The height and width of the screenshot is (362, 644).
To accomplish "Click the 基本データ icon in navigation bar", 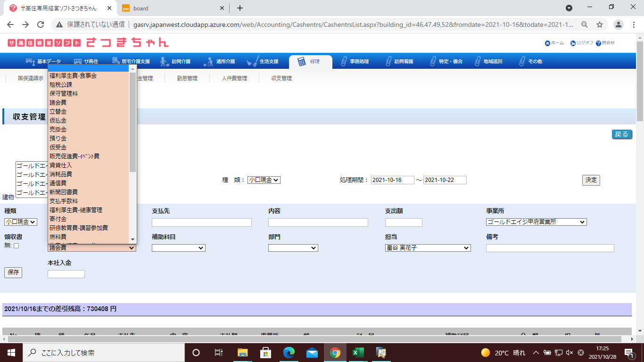I will (31, 62).
